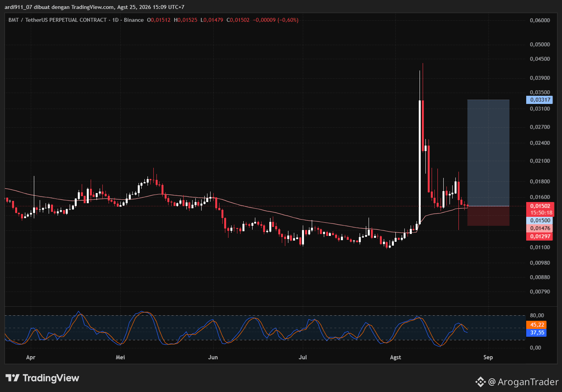
Task: Click the red 0,01297 stop price label
Action: coord(539,236)
